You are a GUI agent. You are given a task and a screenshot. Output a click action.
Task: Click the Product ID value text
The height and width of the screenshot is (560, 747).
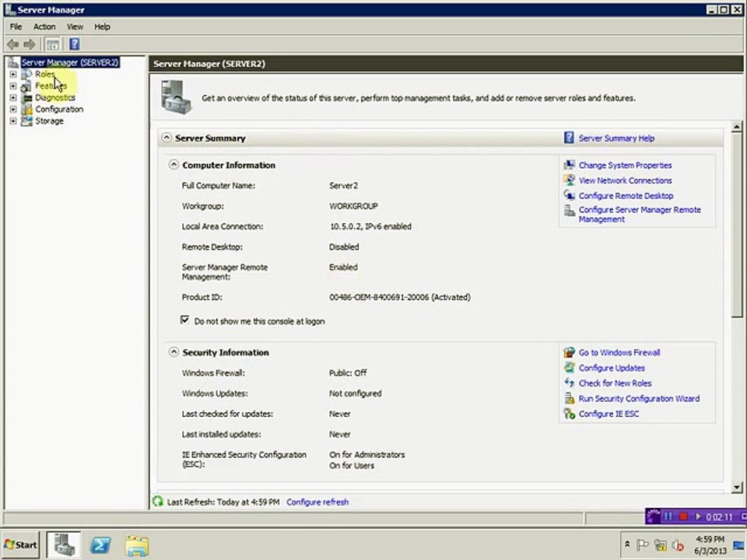[x=400, y=297]
